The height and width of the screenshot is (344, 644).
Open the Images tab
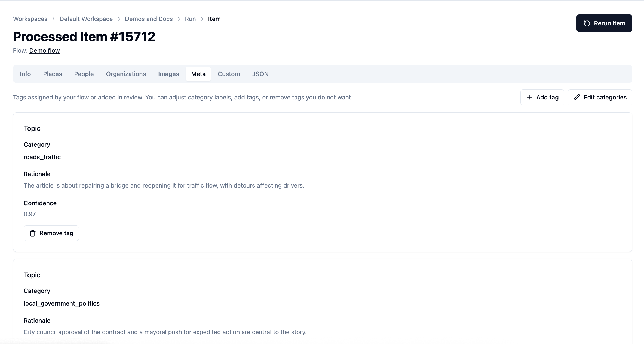point(168,74)
